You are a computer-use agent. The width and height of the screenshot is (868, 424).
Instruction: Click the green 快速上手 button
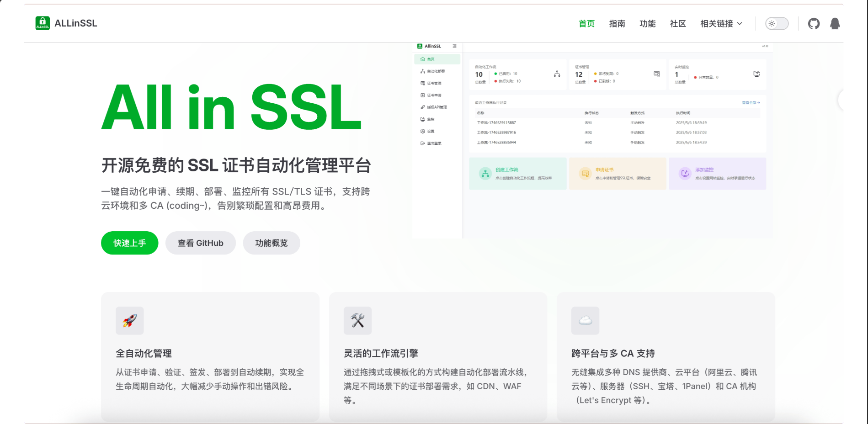pyautogui.click(x=130, y=243)
